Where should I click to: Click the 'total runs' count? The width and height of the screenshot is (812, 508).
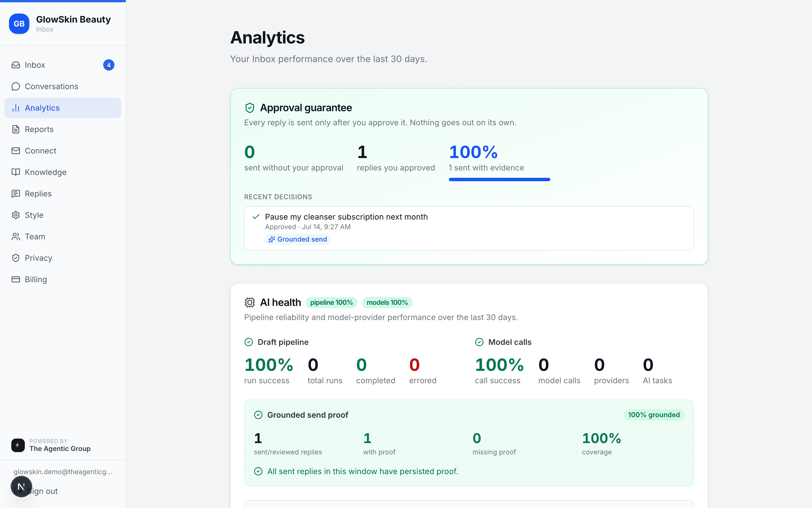click(x=313, y=365)
